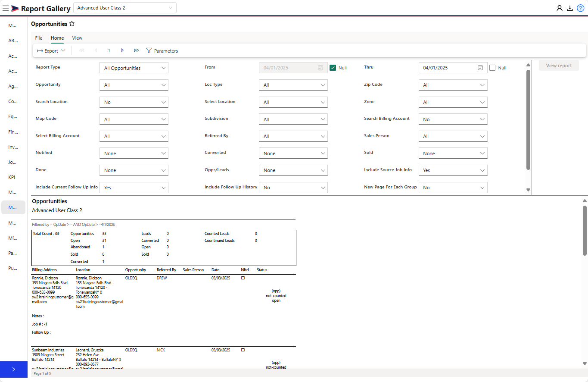This screenshot has height=382, width=588.
Task: Open the user account icon
Action: pos(560,8)
